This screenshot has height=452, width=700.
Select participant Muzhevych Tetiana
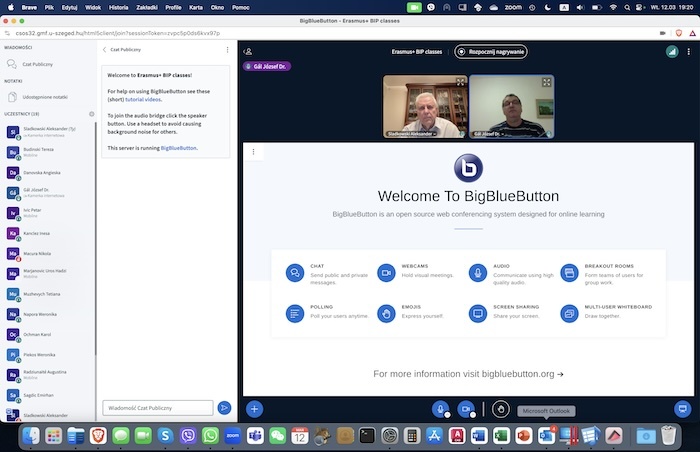pos(49,294)
